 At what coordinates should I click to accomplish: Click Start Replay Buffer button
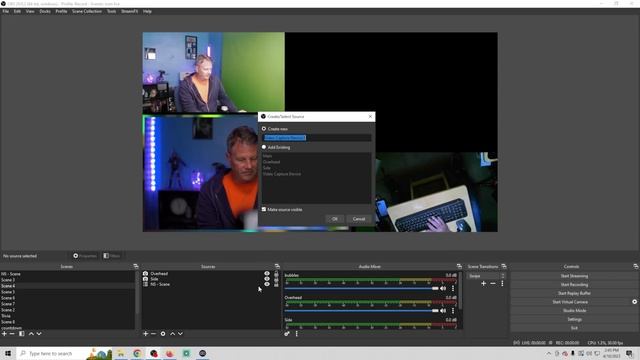[574, 293]
